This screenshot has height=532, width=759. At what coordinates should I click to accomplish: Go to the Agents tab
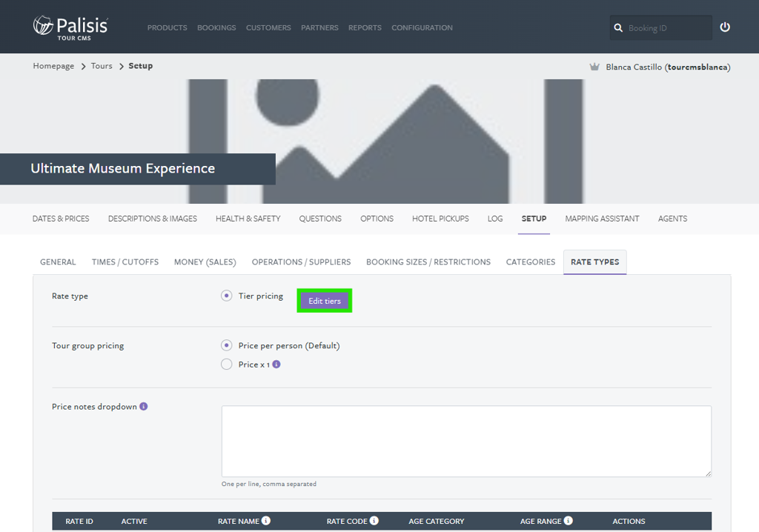[x=672, y=219]
